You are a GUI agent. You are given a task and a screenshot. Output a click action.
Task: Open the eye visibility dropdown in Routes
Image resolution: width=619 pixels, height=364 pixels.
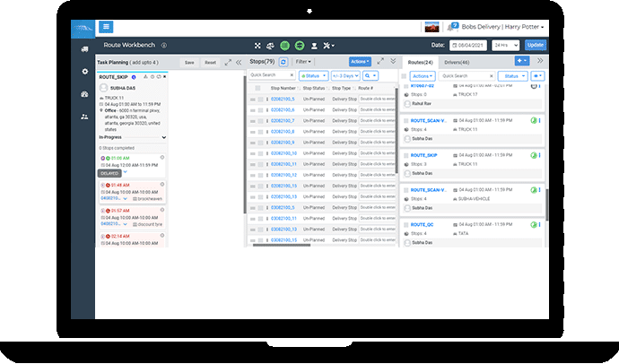pos(537,76)
